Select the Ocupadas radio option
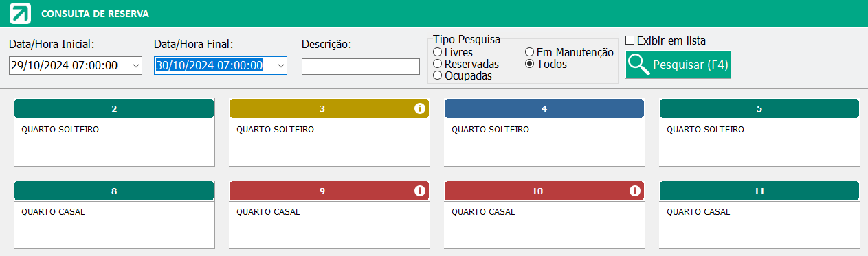 [437, 75]
